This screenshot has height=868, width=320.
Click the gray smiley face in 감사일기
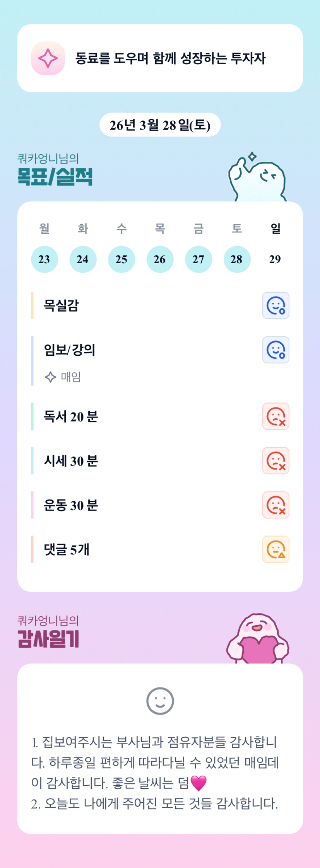160,701
